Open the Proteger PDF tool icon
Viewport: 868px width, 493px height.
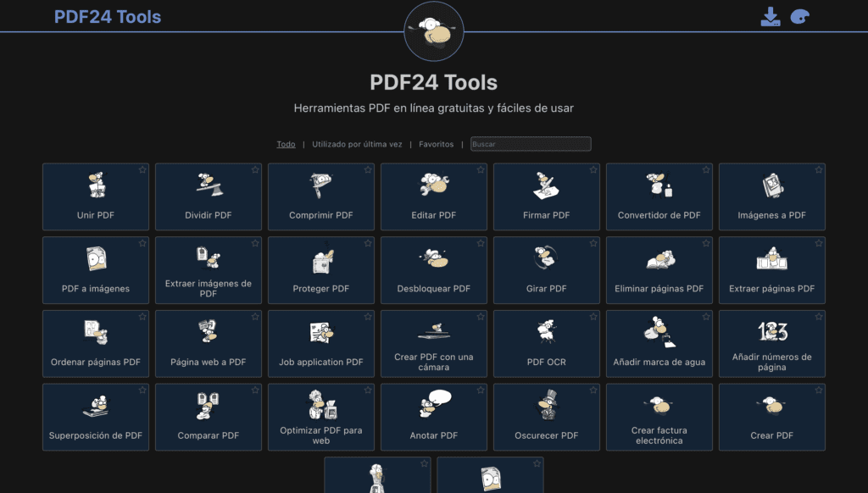point(322,260)
